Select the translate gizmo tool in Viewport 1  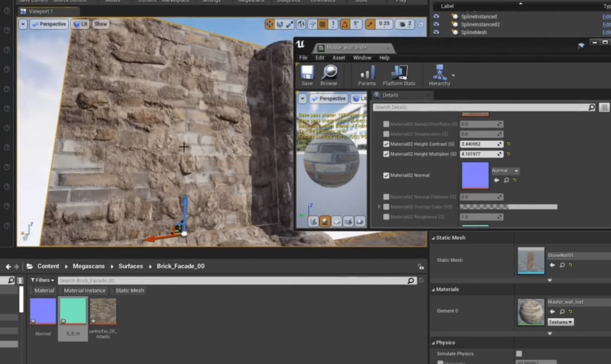270,24
